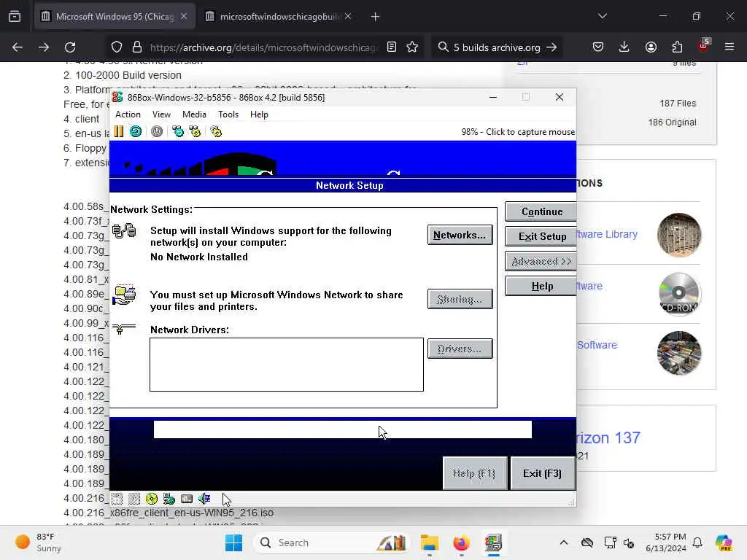
Task: Send Ctrl+Alt+Del via toolbar icon
Action: (x=178, y=131)
